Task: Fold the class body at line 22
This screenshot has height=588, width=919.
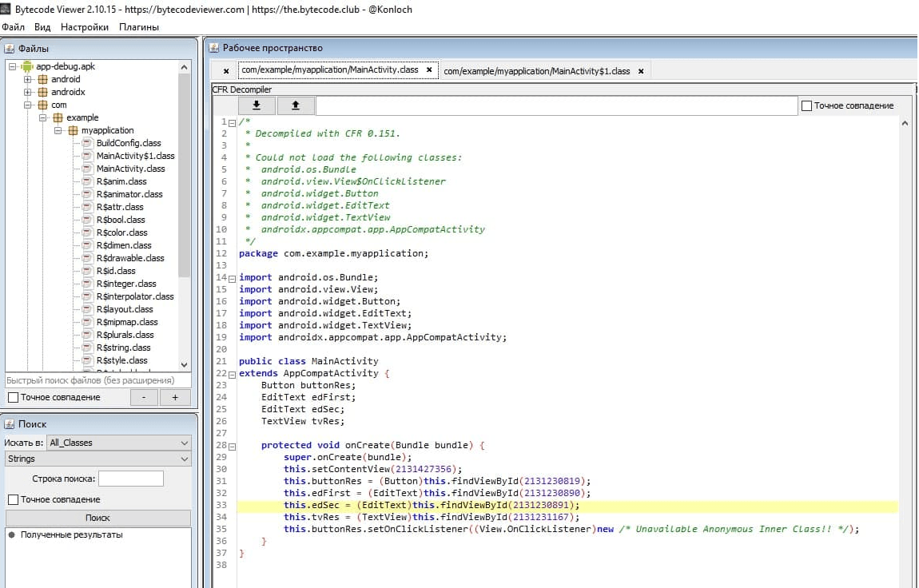Action: [x=232, y=375]
